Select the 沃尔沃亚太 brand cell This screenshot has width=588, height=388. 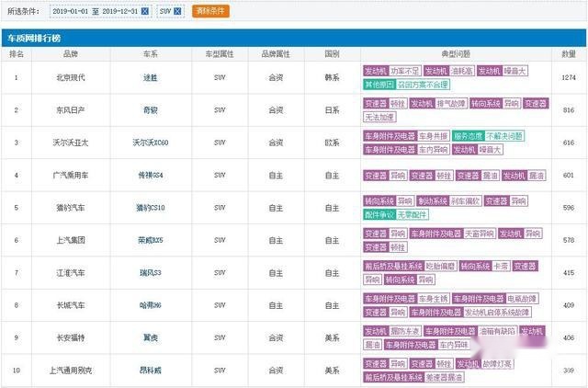point(71,143)
